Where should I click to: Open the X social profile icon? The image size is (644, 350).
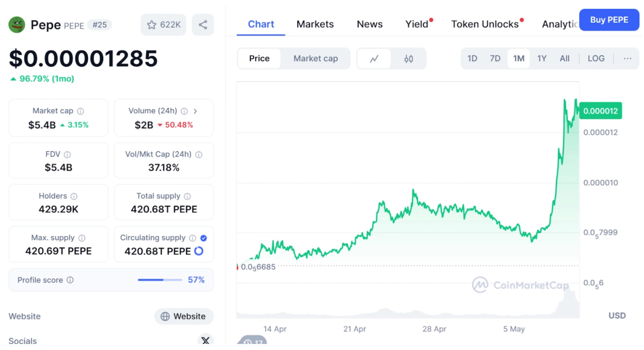[205, 341]
